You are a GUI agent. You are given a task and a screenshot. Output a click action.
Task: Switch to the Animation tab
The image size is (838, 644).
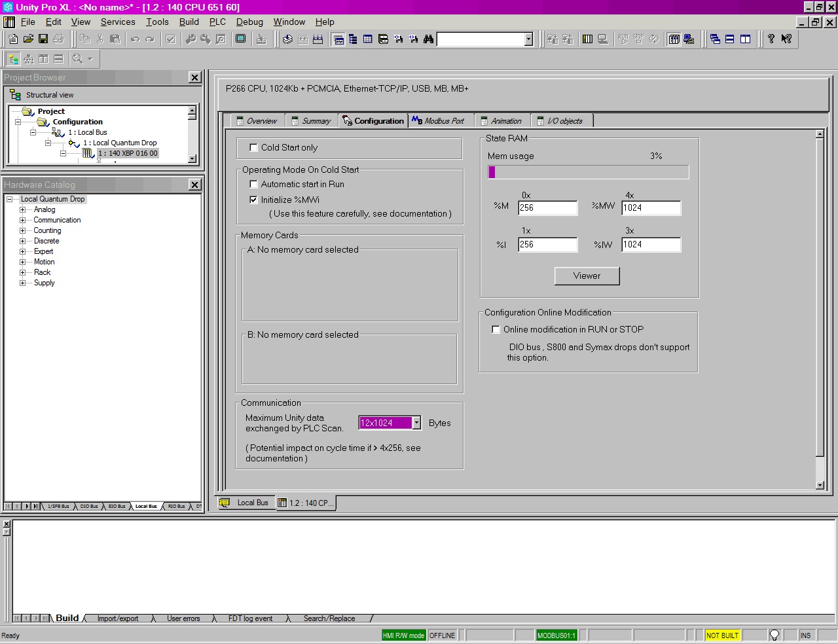[501, 121]
